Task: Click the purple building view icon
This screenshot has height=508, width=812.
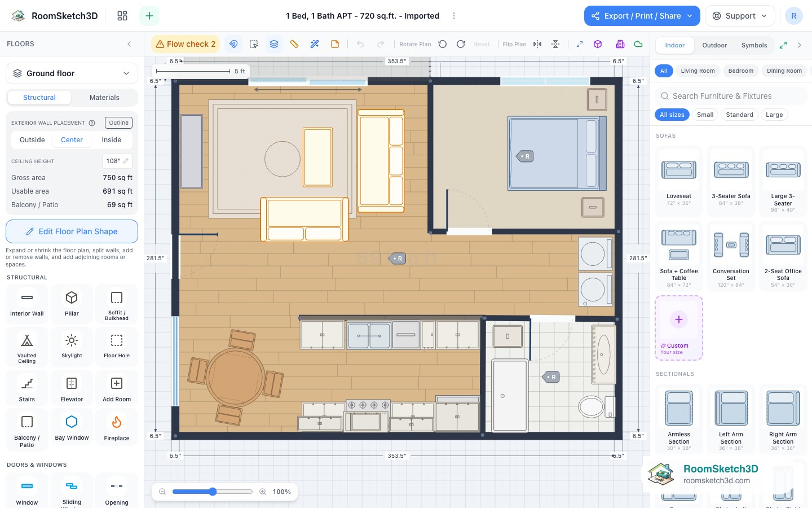Action: 620,44
